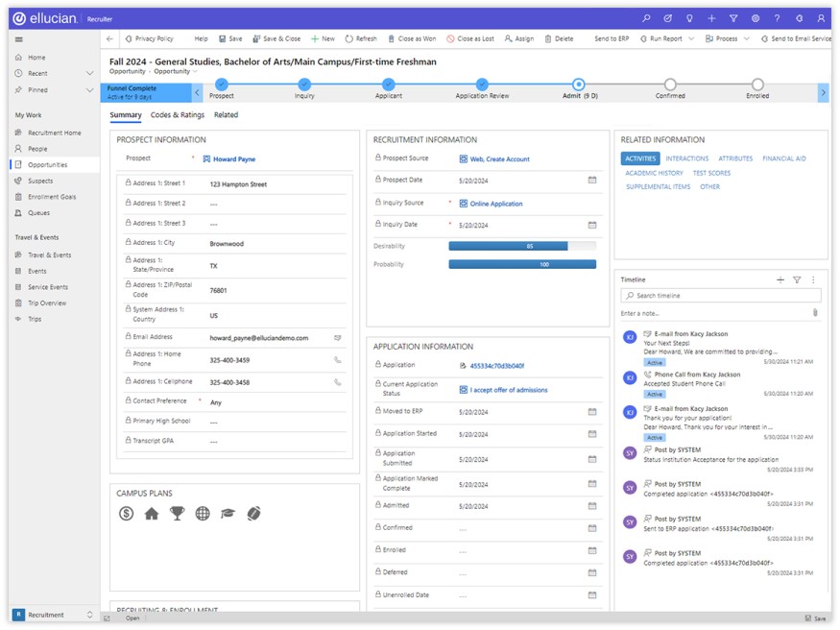The image size is (840, 630).
Task: Expand the Pinned sidebar section
Action: pos(90,89)
